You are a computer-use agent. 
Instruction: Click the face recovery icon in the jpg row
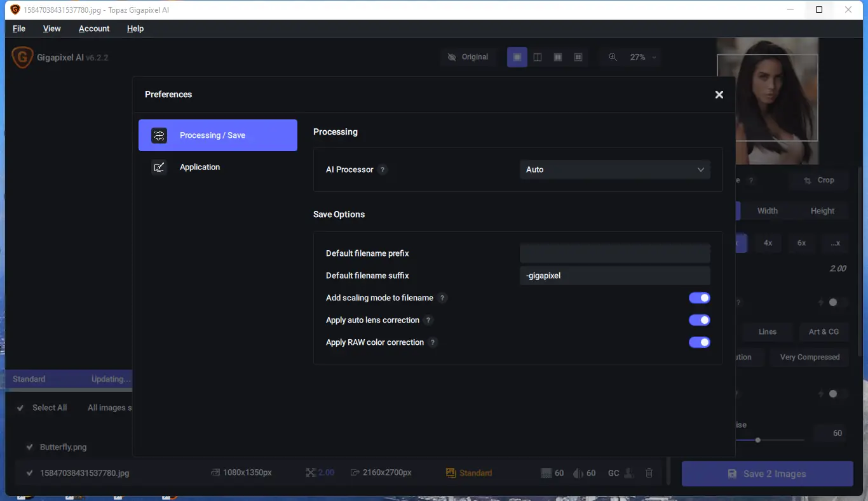coord(629,473)
